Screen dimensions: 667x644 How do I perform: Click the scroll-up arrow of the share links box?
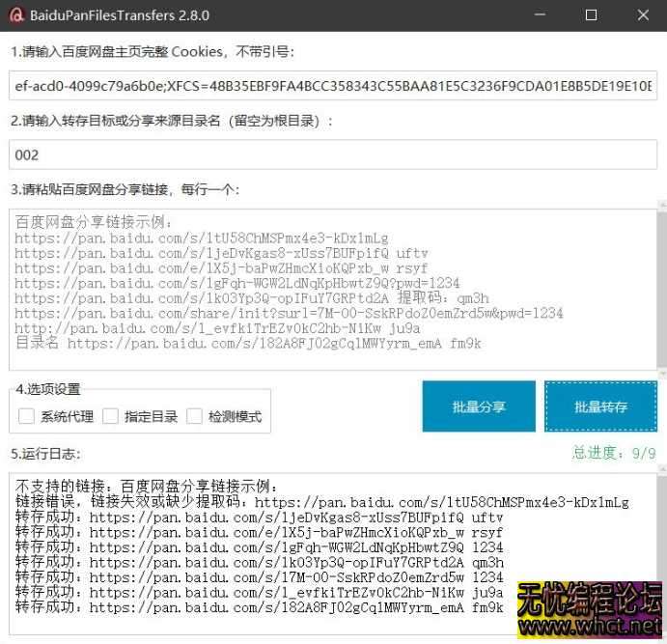(x=661, y=206)
